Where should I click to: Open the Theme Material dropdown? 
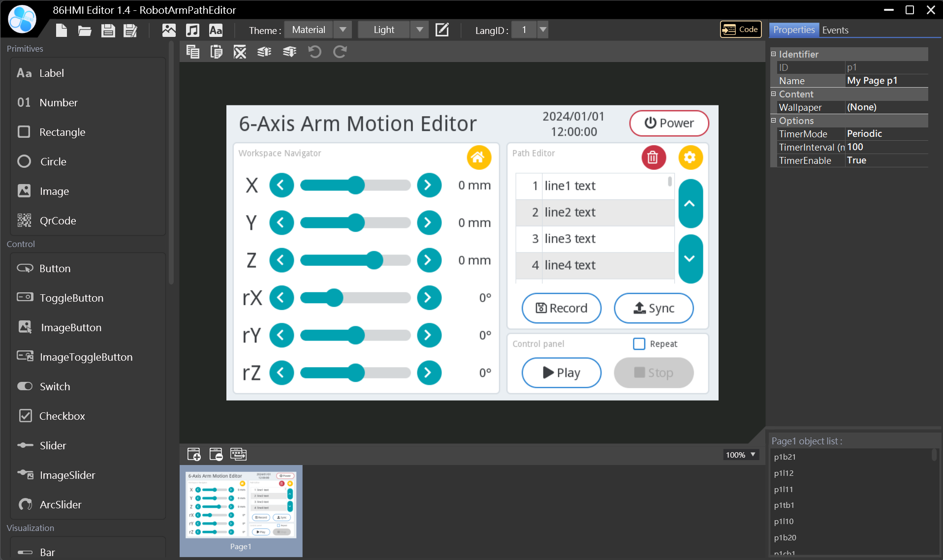pos(343,30)
